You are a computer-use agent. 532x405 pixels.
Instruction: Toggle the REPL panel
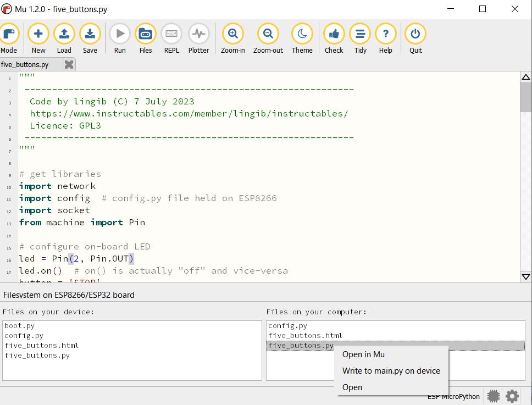coord(171,34)
